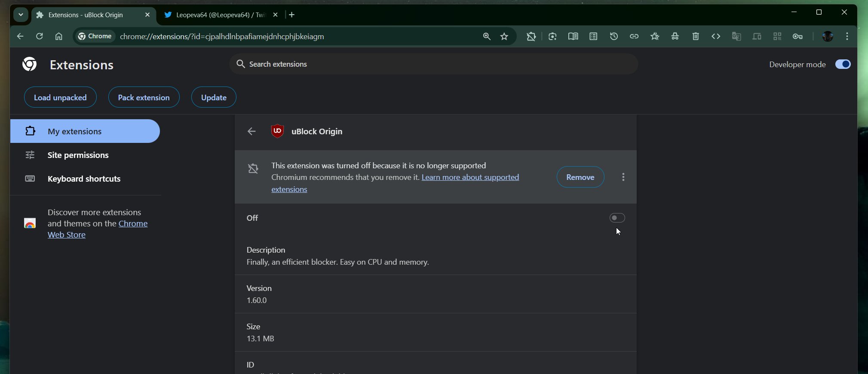Open the Chrome Web Store link

point(132,224)
